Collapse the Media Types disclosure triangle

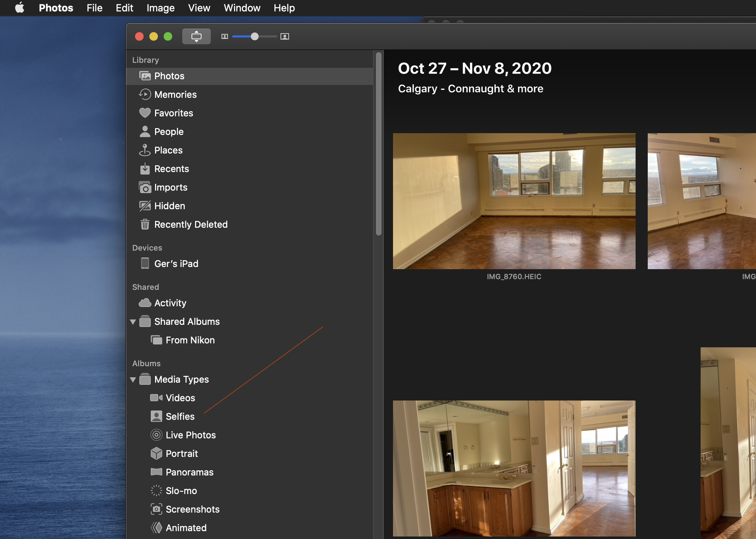point(133,380)
